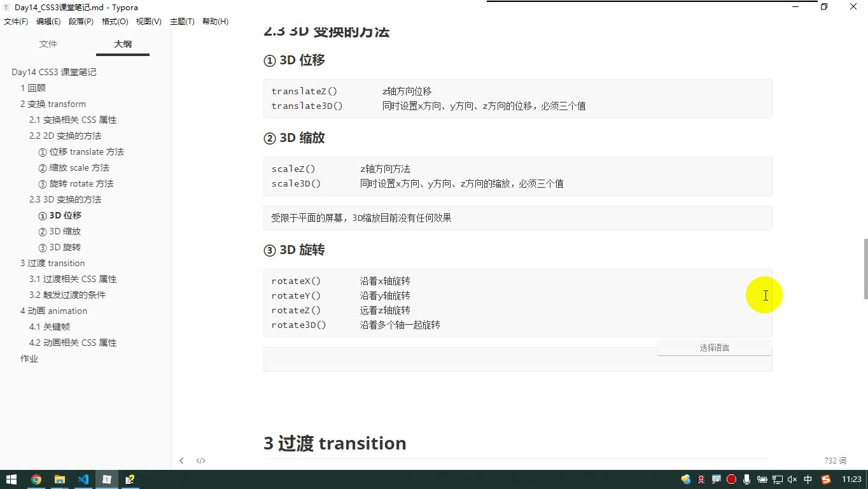
Task: Click the muted volume tray icon
Action: point(792,479)
